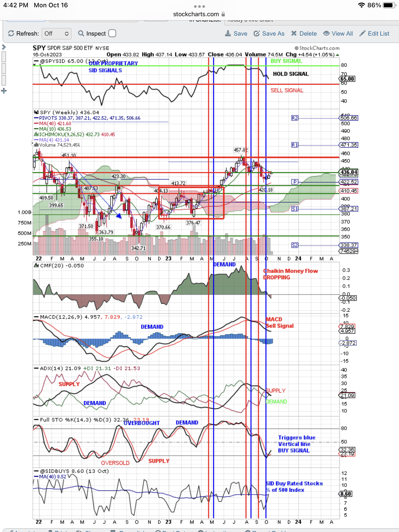
Task: Click the -2.872 MACD histogram tag
Action: (x=348, y=343)
